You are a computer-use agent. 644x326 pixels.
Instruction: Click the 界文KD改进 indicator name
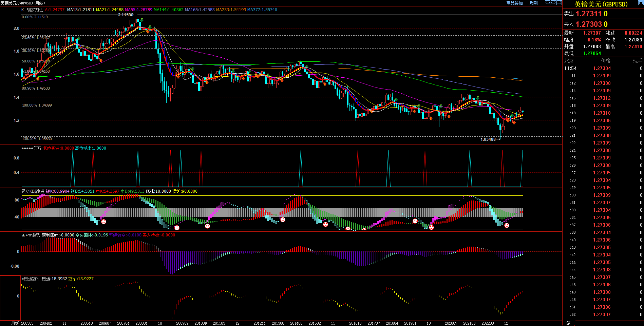click(x=33, y=191)
